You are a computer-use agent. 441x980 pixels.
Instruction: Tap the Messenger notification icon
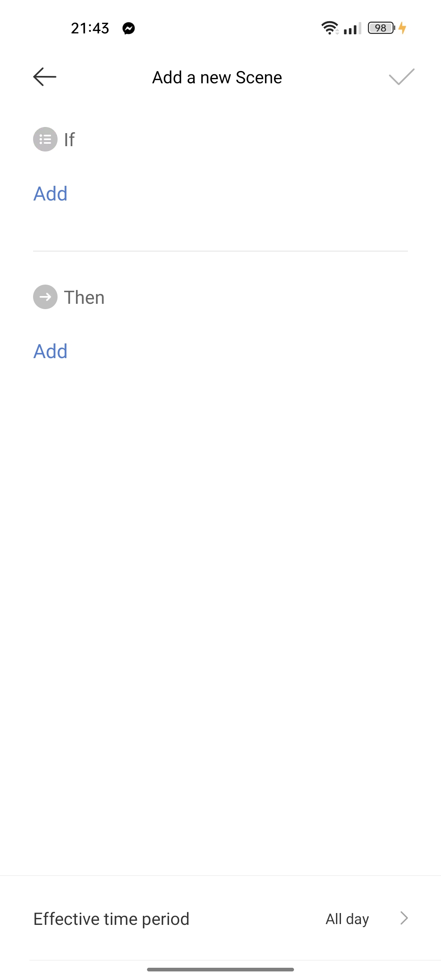[129, 28]
